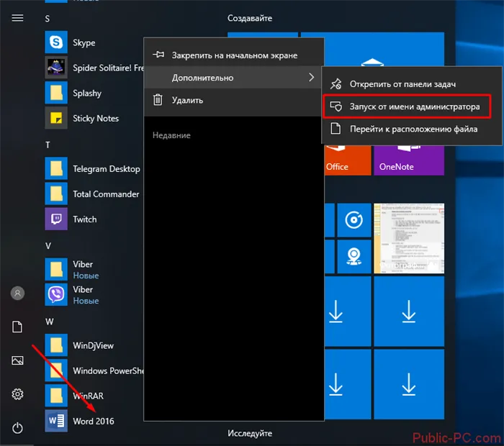Select Удалить in context menu
The height and width of the screenshot is (446, 504).
click(x=234, y=100)
